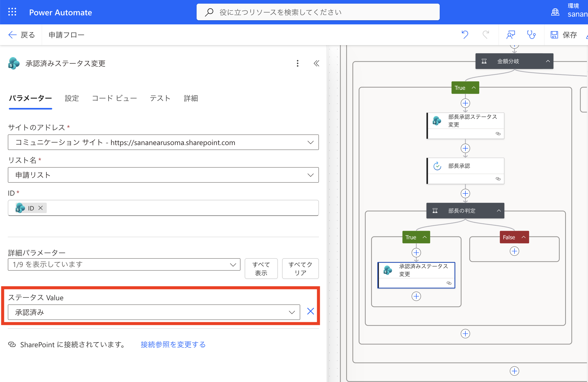
Task: Click the 申請フロー flow title
Action: point(66,35)
